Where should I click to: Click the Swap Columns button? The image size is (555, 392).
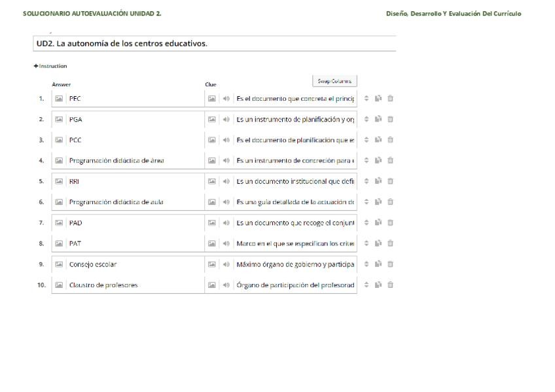pyautogui.click(x=334, y=81)
